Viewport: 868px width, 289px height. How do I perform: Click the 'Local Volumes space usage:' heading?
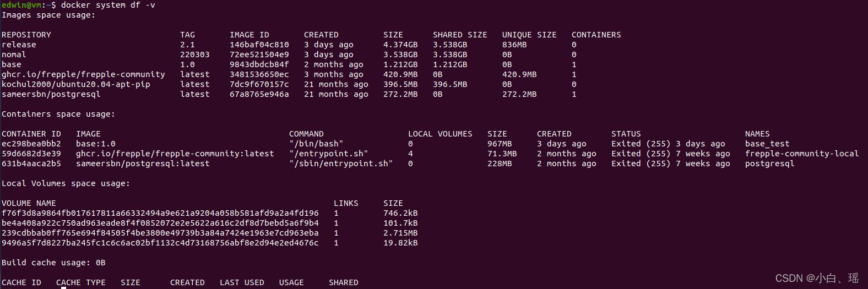click(x=66, y=183)
